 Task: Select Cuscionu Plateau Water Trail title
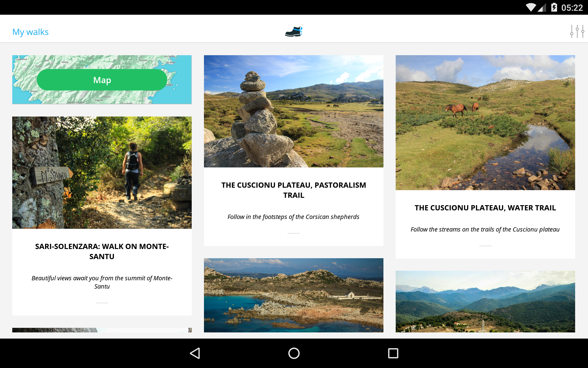(485, 208)
